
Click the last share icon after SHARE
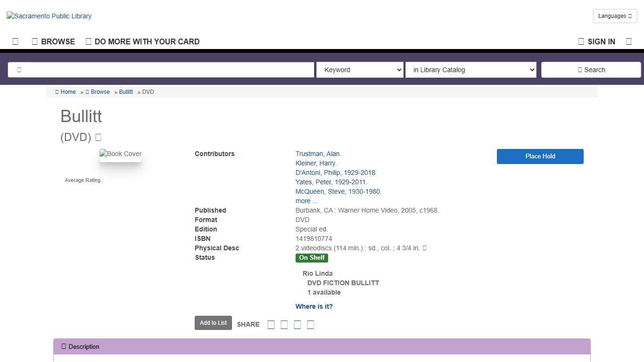tap(311, 325)
